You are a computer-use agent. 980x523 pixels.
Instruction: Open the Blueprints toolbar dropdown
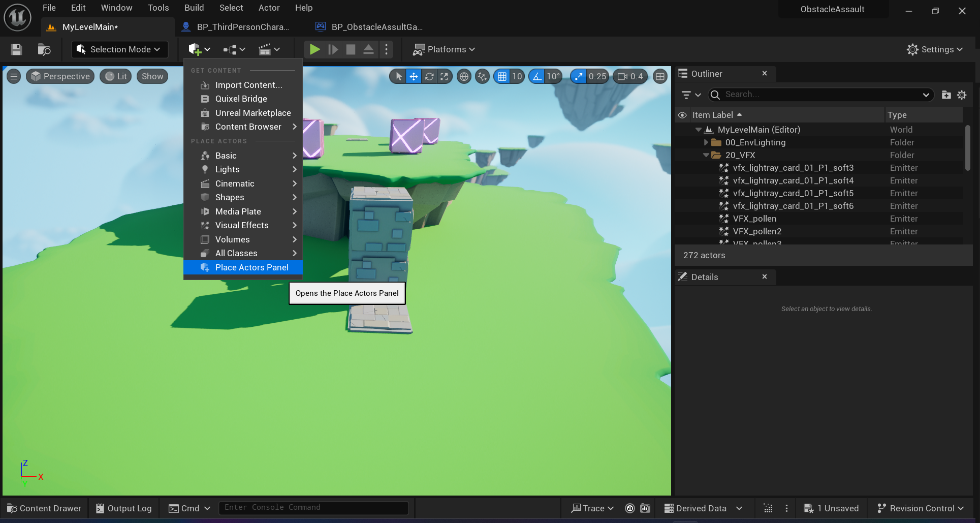tap(234, 49)
